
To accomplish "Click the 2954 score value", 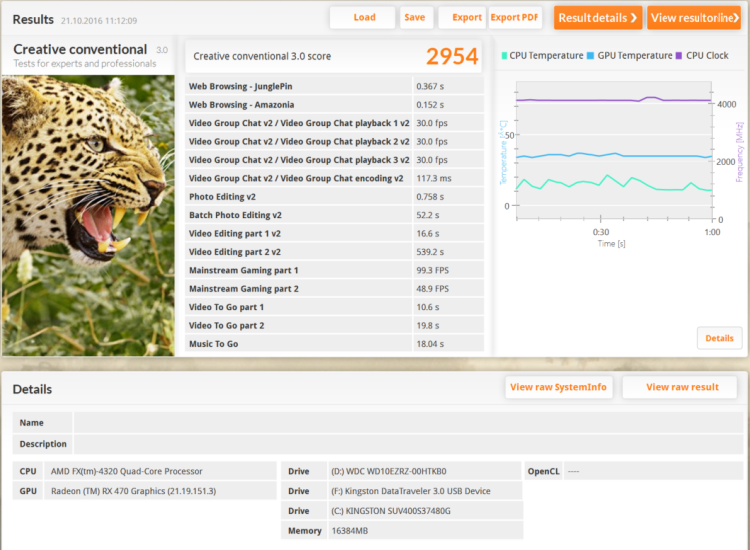I will point(452,56).
